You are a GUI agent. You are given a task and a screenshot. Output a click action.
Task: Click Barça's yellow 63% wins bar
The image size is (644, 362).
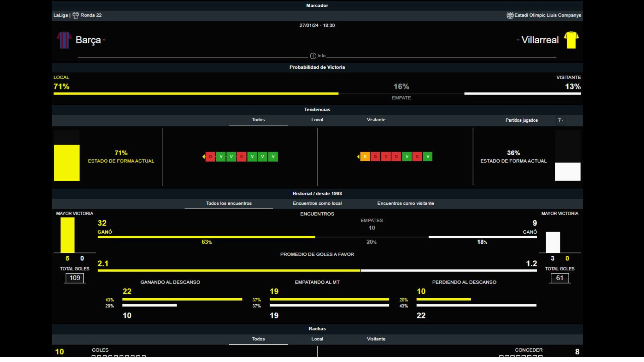[x=206, y=237]
